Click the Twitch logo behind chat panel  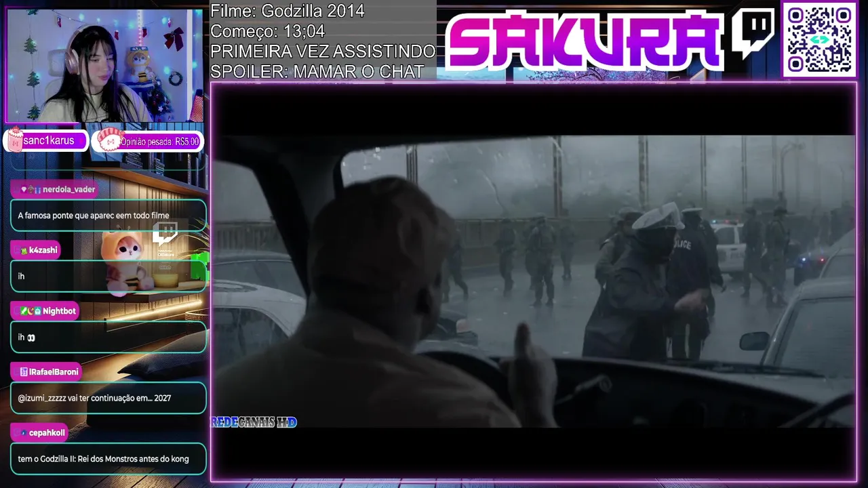click(x=165, y=234)
